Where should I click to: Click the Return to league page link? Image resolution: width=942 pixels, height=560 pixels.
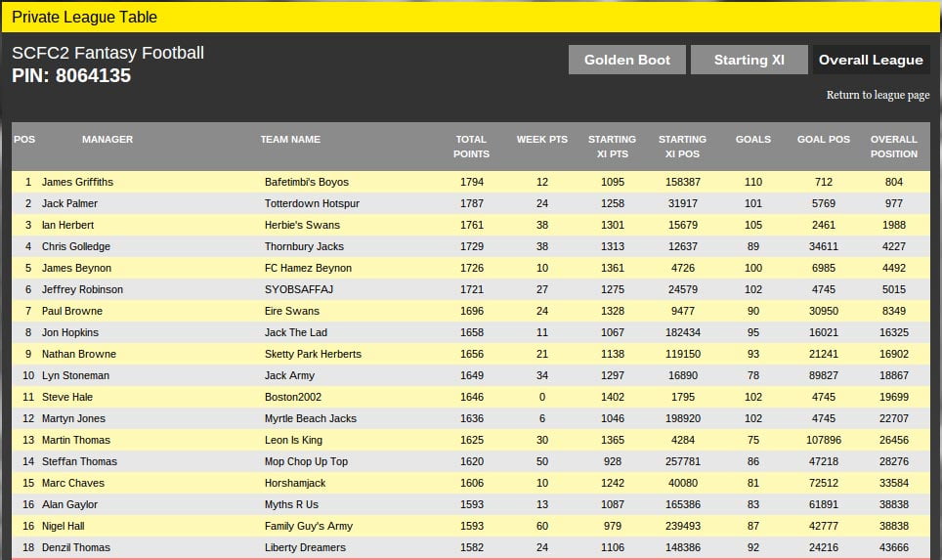tap(878, 95)
